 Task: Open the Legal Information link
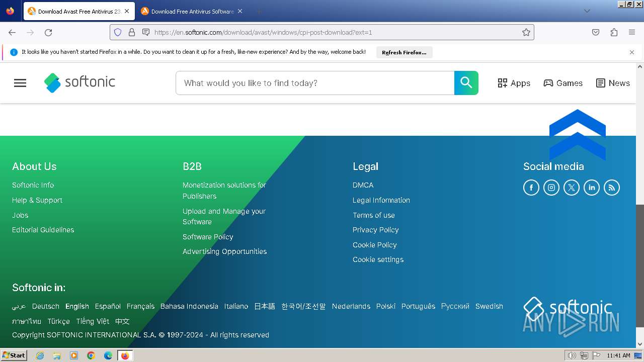click(381, 200)
